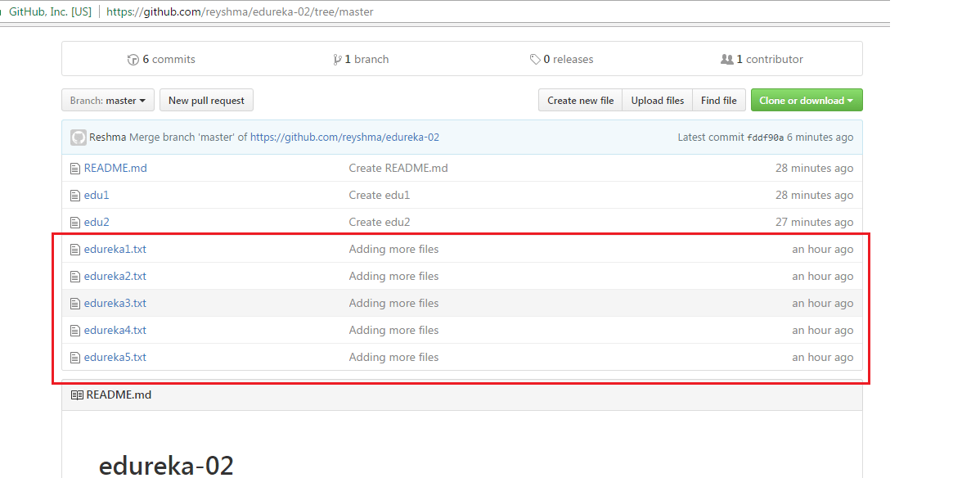Click the file icon beside edureka1.txt
The width and height of the screenshot is (980, 478).
[75, 250]
